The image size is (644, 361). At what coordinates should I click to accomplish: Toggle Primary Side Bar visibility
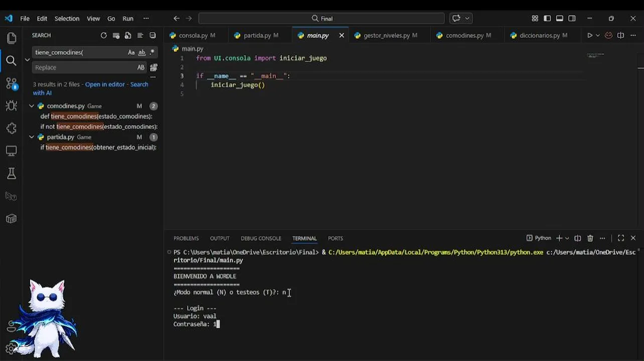pos(547,19)
